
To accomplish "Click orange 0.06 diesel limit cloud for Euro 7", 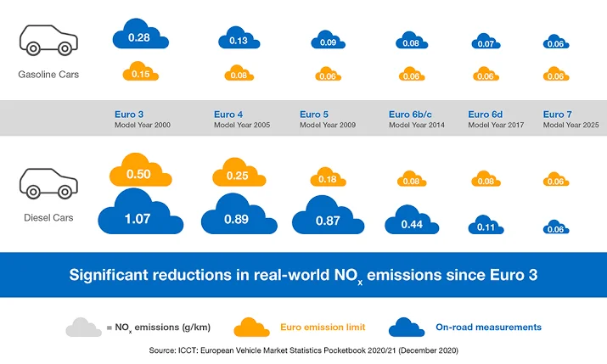I will pyautogui.click(x=556, y=180).
